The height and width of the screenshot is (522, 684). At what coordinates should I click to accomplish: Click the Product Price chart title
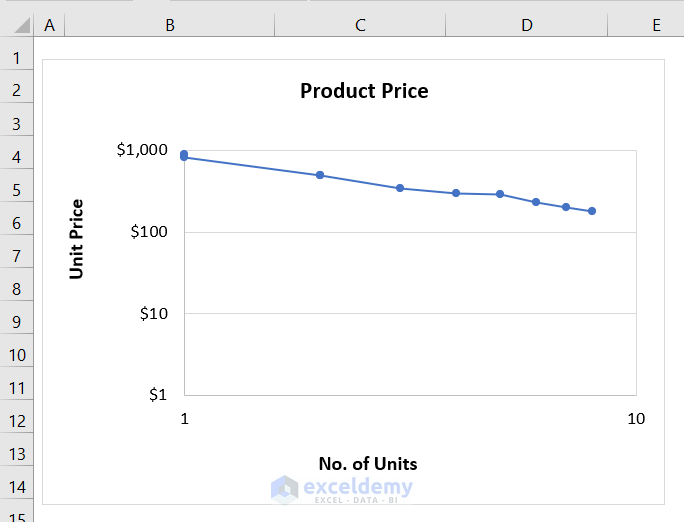coord(364,91)
